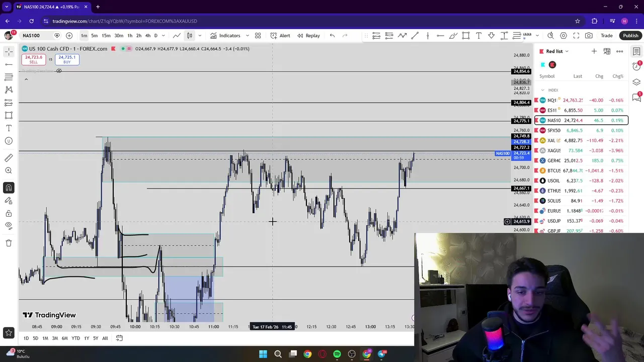Select the rectangle tool in floating toolbar
Viewport: 644px width, 362px height.
coord(466,36)
